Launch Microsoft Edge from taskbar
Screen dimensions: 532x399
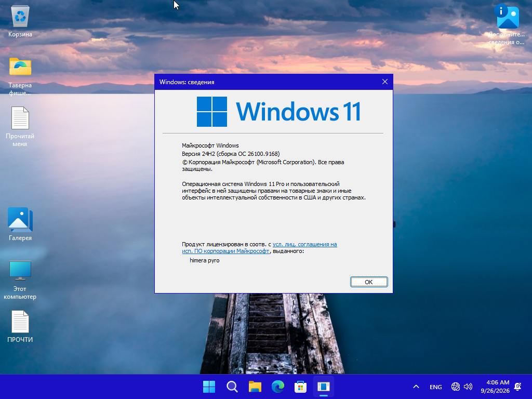[x=278, y=387]
